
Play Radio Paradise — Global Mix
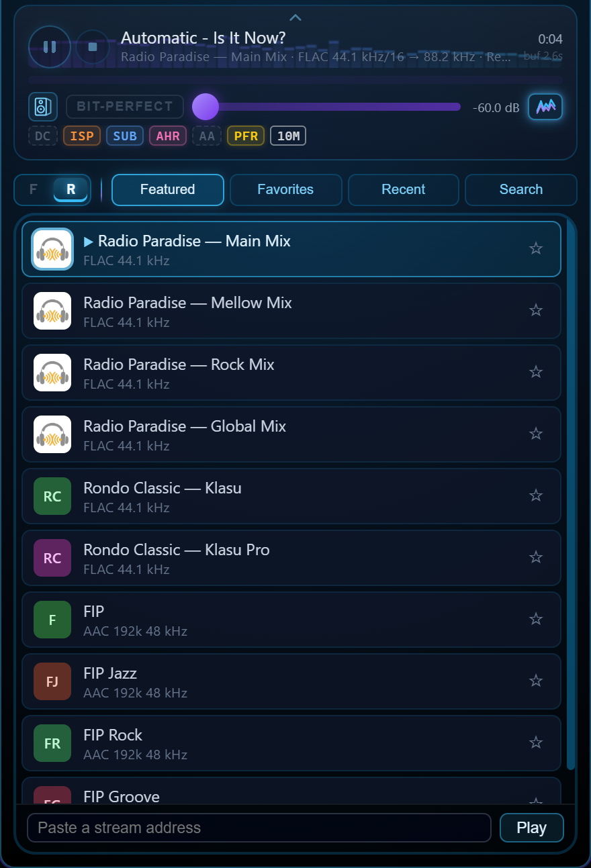(291, 434)
